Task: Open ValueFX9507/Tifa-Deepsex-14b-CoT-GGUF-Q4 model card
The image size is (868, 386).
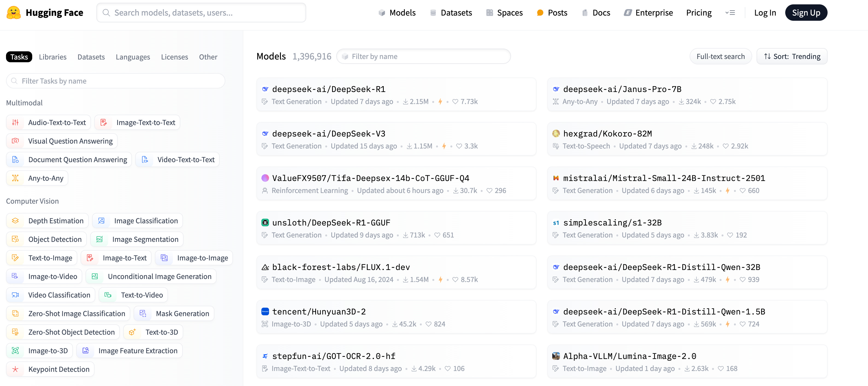Action: (x=396, y=183)
